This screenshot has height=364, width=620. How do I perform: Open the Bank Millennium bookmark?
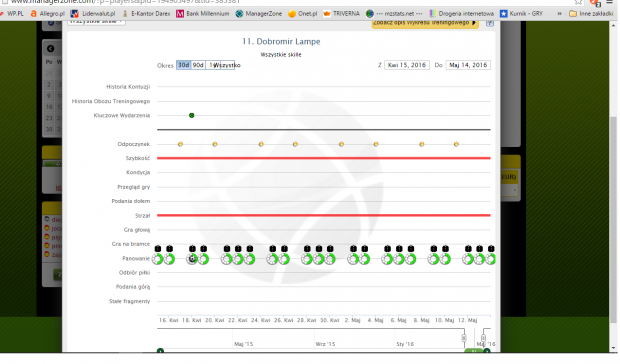203,14
